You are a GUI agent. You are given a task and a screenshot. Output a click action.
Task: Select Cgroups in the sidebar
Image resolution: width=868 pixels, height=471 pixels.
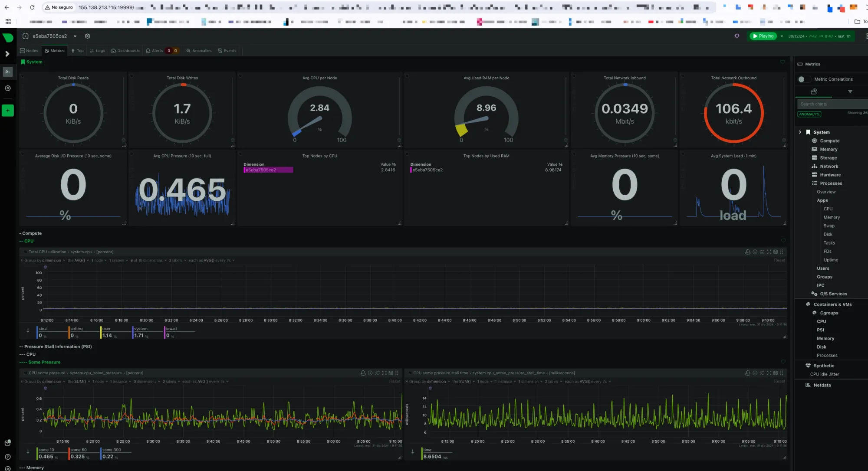(829, 313)
